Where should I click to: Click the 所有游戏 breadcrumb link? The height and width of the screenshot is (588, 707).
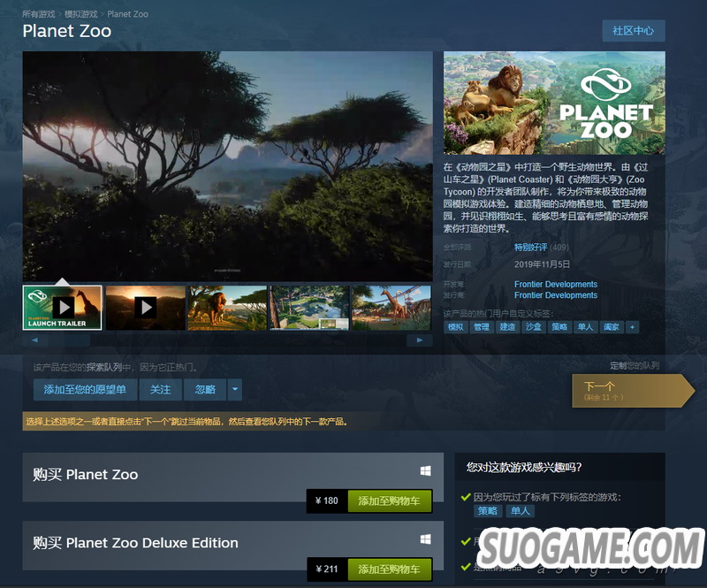39,14
